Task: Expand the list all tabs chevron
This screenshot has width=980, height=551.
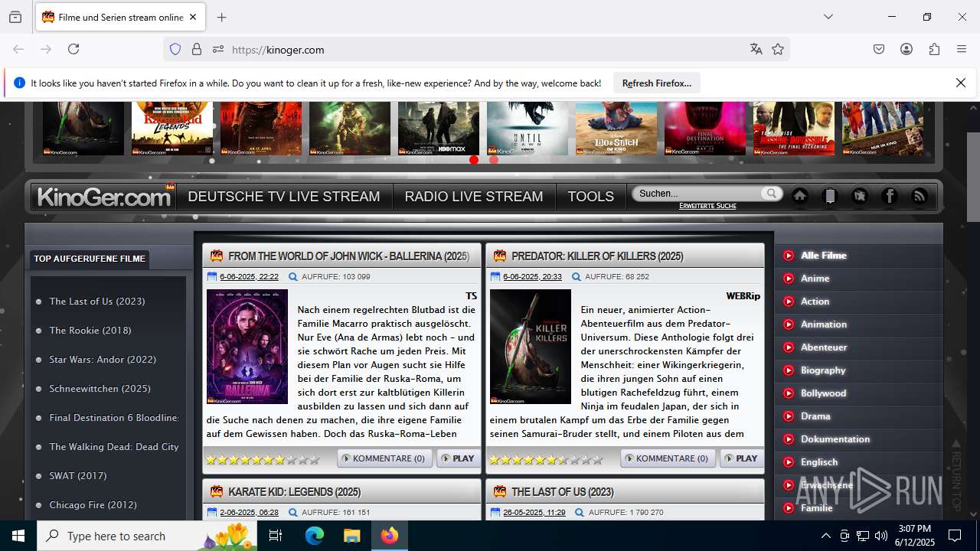Action: pos(828,17)
